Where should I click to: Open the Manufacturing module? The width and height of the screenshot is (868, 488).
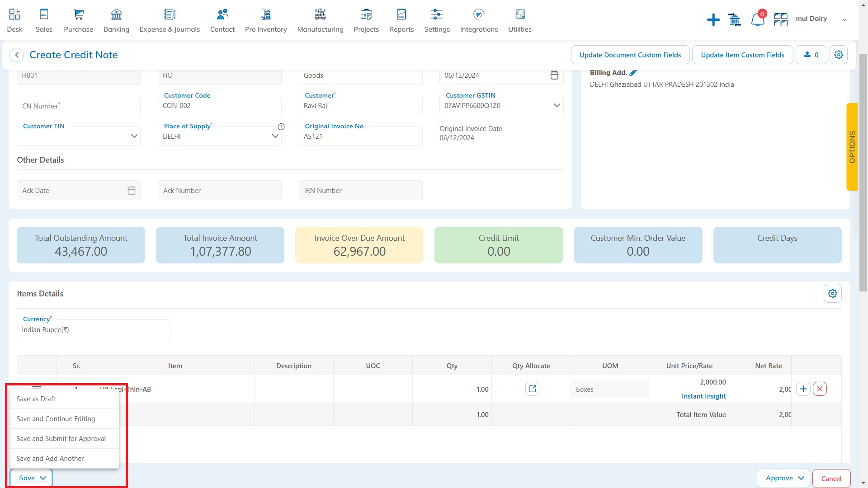pyautogui.click(x=320, y=20)
